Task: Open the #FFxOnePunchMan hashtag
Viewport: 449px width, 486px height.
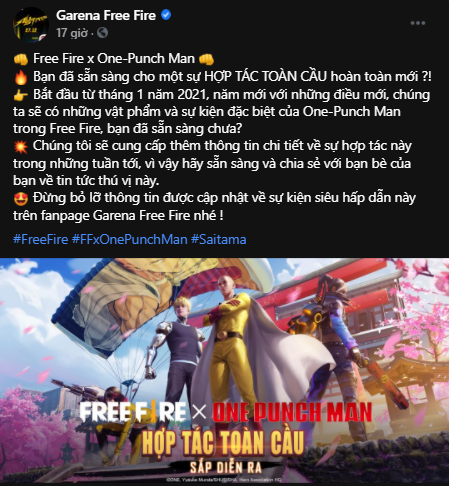Action: 130,239
